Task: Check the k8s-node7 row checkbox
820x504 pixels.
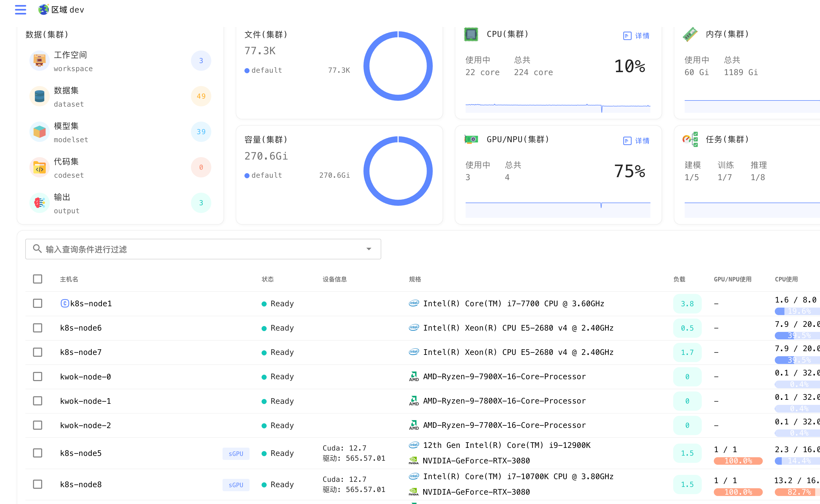Action: click(37, 352)
